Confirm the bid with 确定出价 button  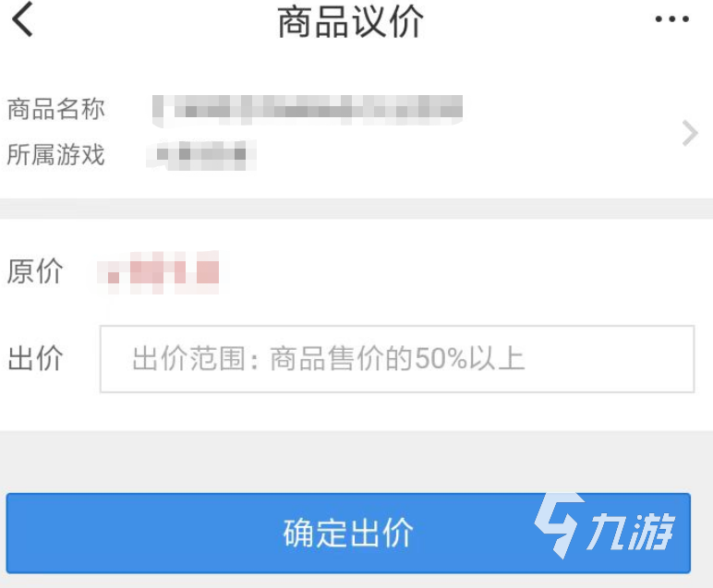348,533
